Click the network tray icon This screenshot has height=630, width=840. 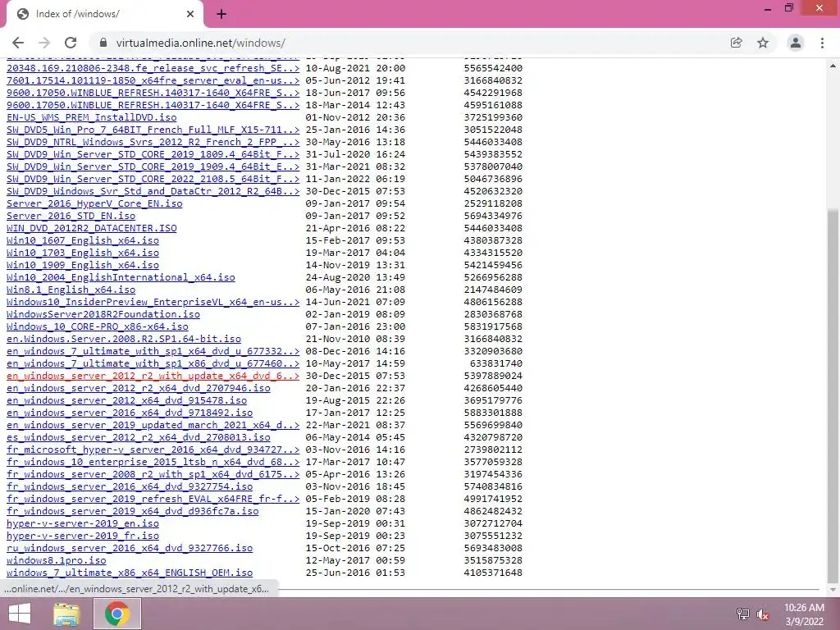click(x=742, y=614)
